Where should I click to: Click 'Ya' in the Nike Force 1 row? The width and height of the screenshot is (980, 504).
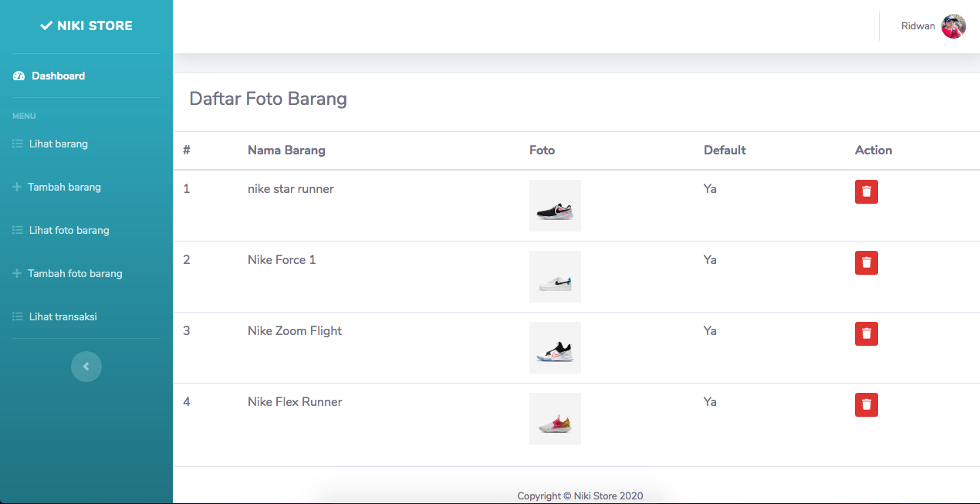click(710, 259)
